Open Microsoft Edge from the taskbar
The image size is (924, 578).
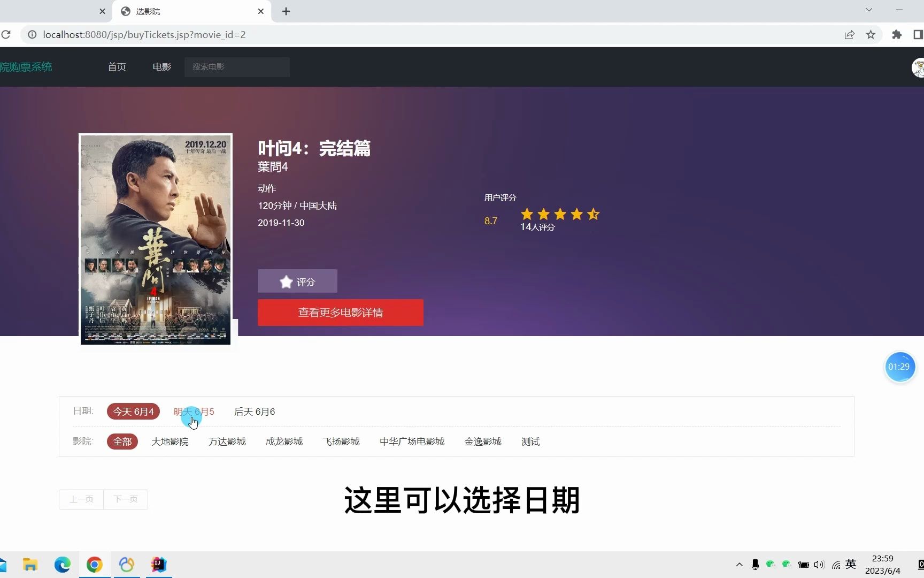[63, 565]
